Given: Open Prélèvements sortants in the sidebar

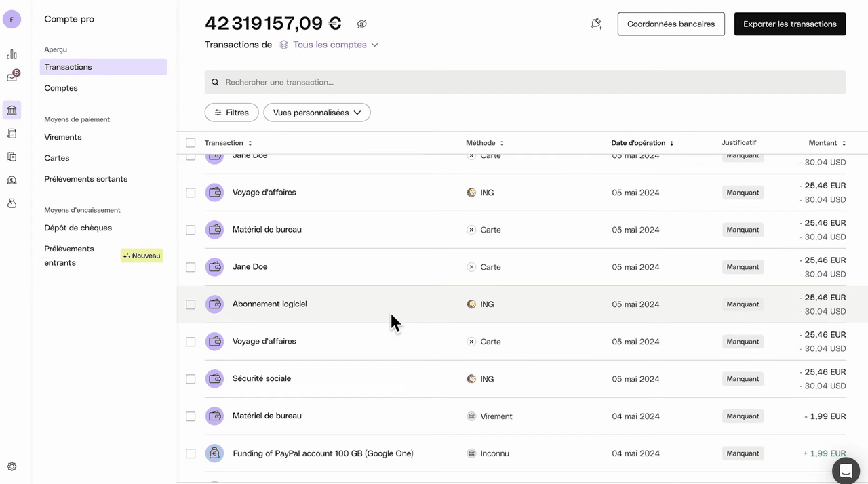Looking at the screenshot, I should click(x=86, y=179).
